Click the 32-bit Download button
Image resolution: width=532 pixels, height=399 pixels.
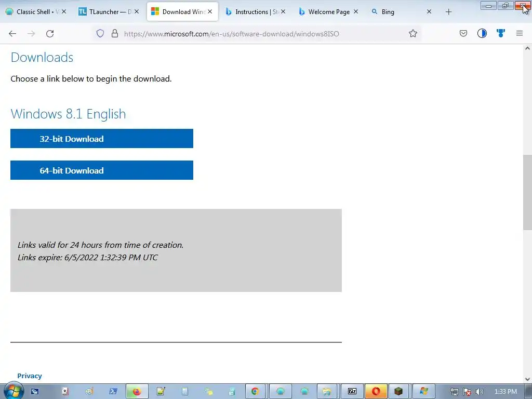tap(102, 138)
